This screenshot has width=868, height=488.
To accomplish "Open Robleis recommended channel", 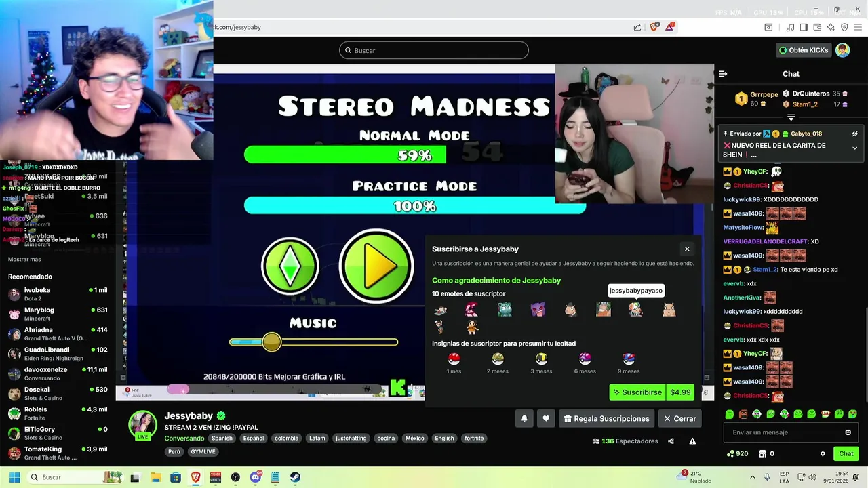I will tap(58, 413).
